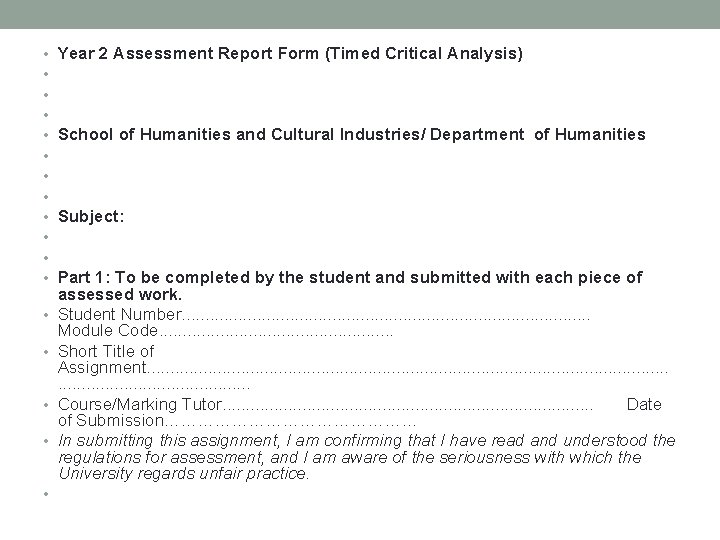720x540 pixels.
Task: Click the "Subject:" label
Action: 91,216
